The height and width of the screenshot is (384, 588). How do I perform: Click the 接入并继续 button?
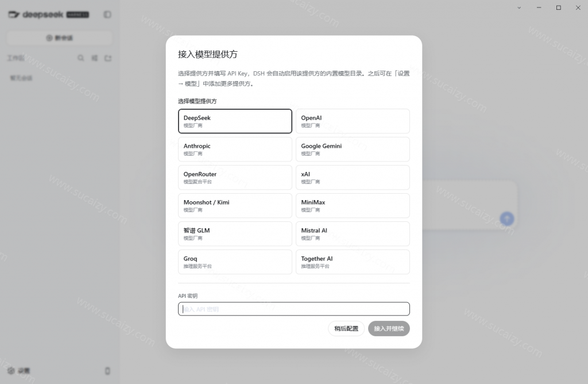[389, 328]
